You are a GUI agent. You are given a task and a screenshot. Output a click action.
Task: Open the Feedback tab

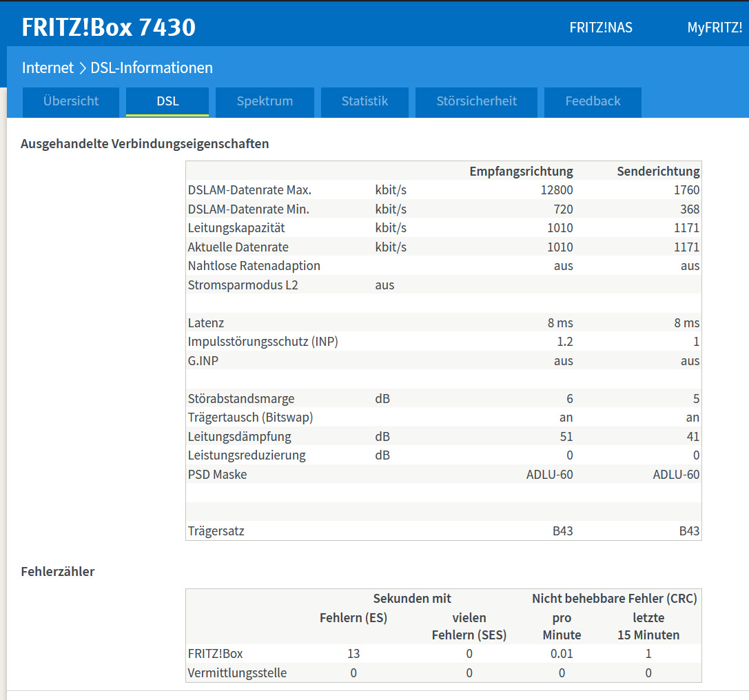click(593, 101)
